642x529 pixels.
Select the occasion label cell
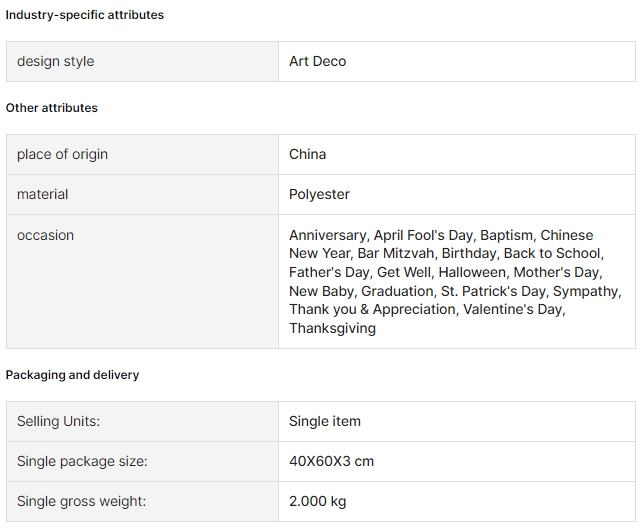click(142, 281)
